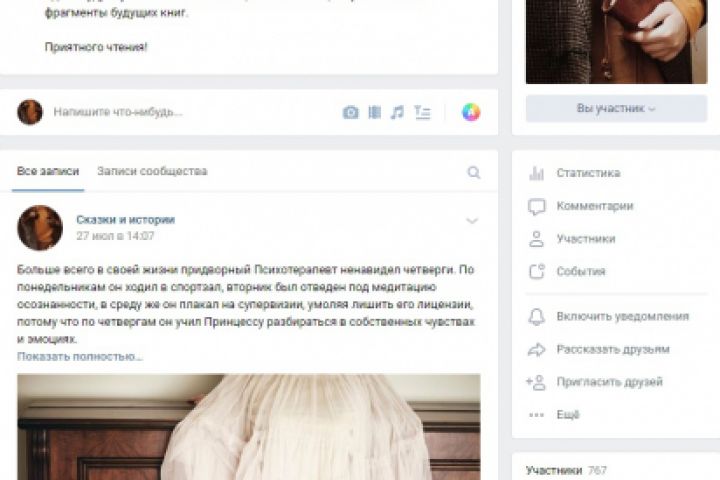
Task: Open Участники in the side menu
Action: pyautogui.click(x=586, y=239)
